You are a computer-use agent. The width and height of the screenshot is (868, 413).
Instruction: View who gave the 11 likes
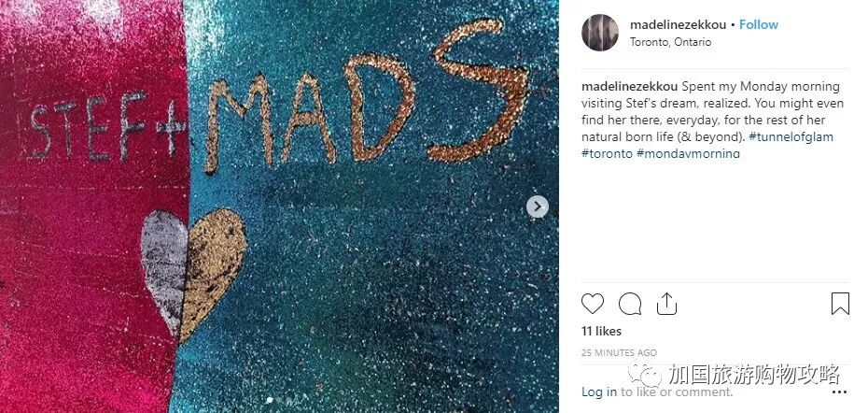point(601,331)
